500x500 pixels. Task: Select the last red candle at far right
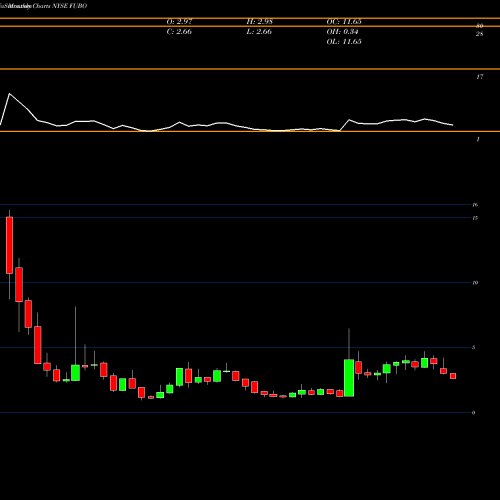453,376
